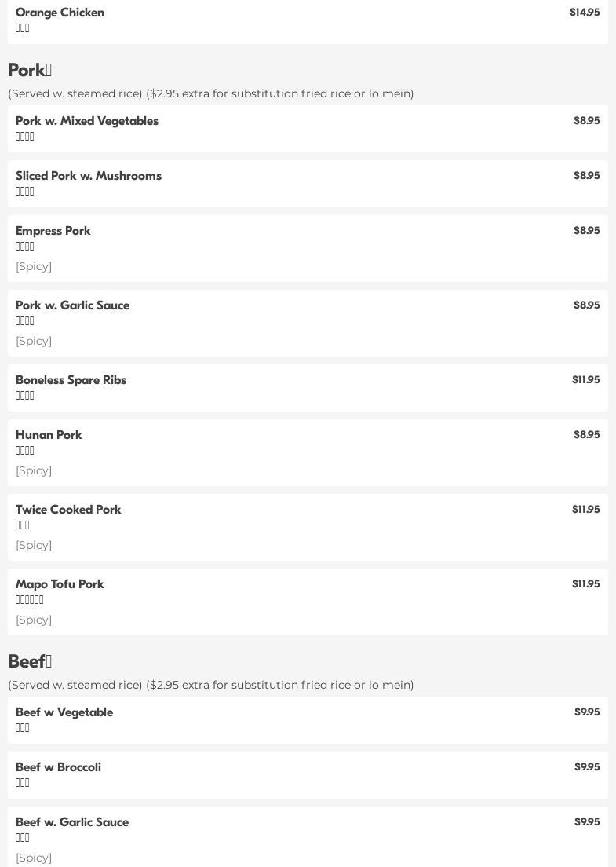Click the $14.95 Orange Chicken price
This screenshot has width=616, height=867.
coord(585,13)
